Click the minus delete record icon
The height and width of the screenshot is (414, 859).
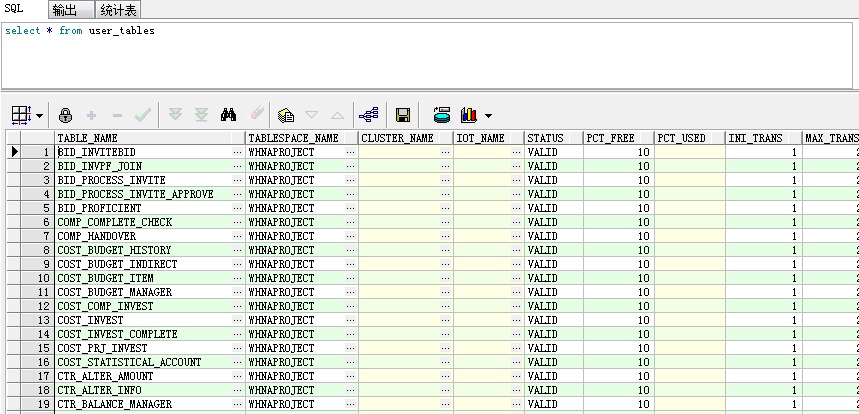117,116
